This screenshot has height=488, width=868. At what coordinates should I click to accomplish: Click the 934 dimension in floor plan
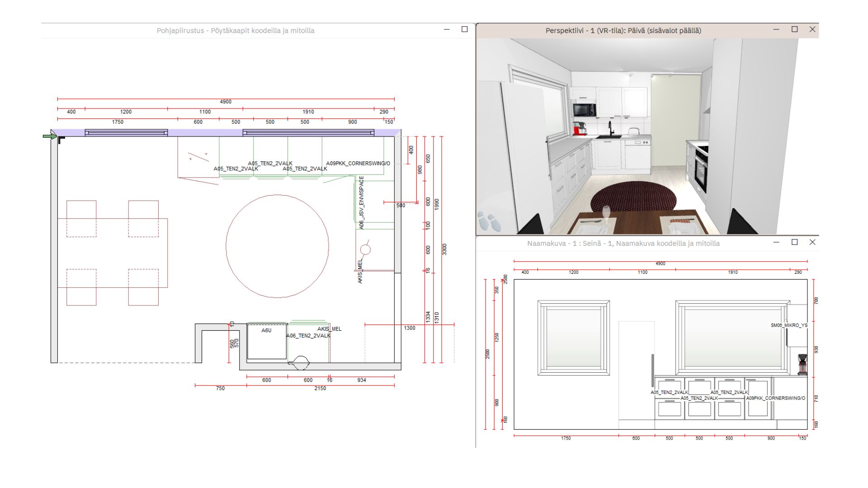[x=362, y=380]
